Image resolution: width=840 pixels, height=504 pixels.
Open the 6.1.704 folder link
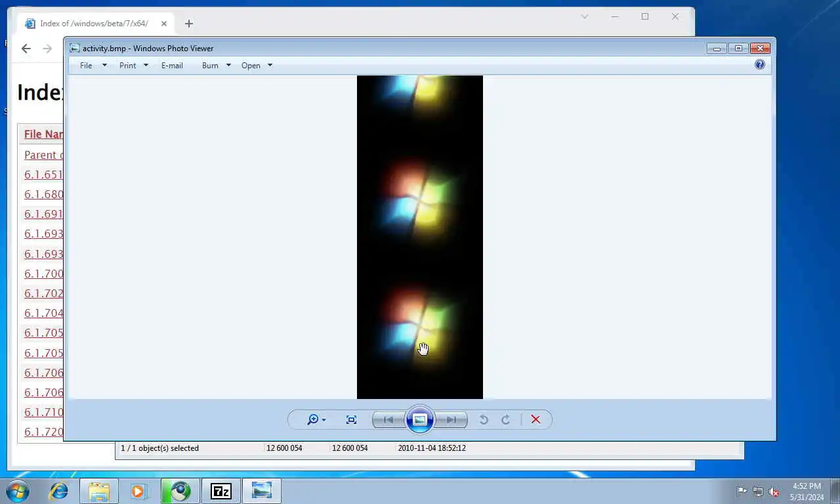click(44, 313)
